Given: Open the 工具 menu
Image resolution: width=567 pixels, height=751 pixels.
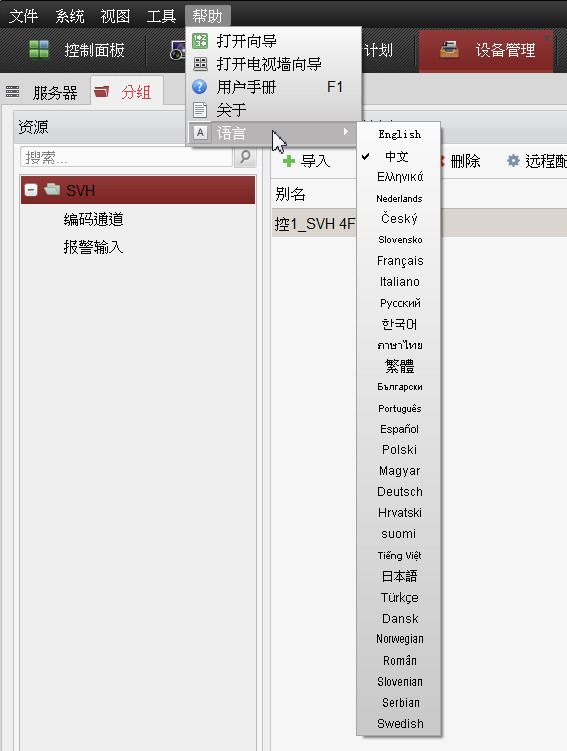Looking at the screenshot, I should 161,16.
